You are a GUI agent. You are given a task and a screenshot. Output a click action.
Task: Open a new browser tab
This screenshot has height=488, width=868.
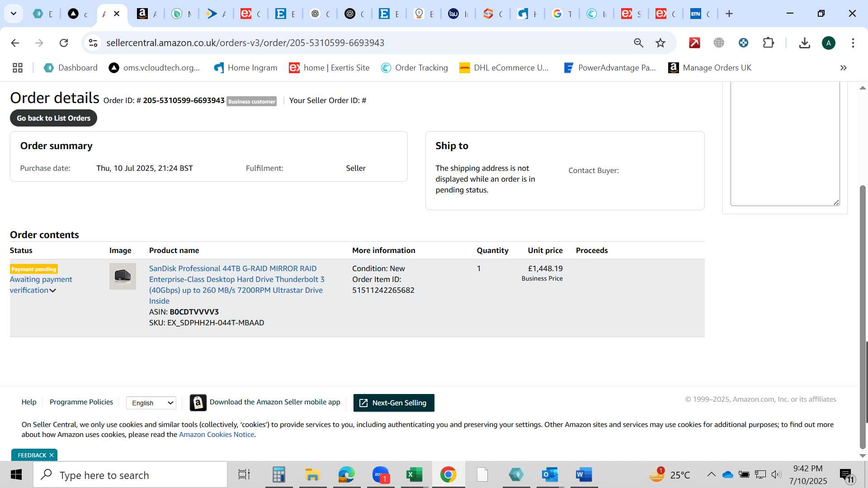point(729,14)
